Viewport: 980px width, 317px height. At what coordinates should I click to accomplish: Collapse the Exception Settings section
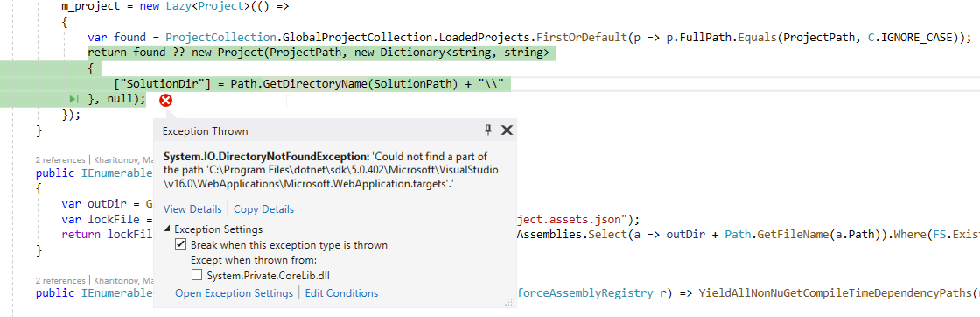click(x=167, y=229)
